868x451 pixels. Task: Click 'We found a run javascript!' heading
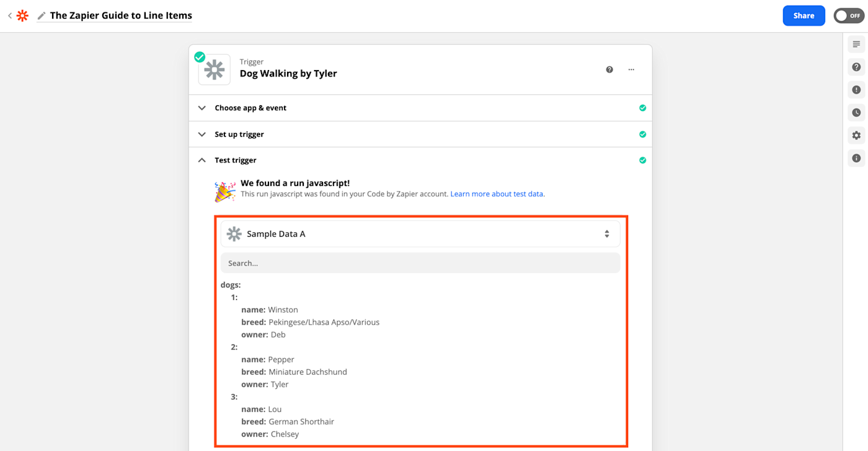(295, 183)
